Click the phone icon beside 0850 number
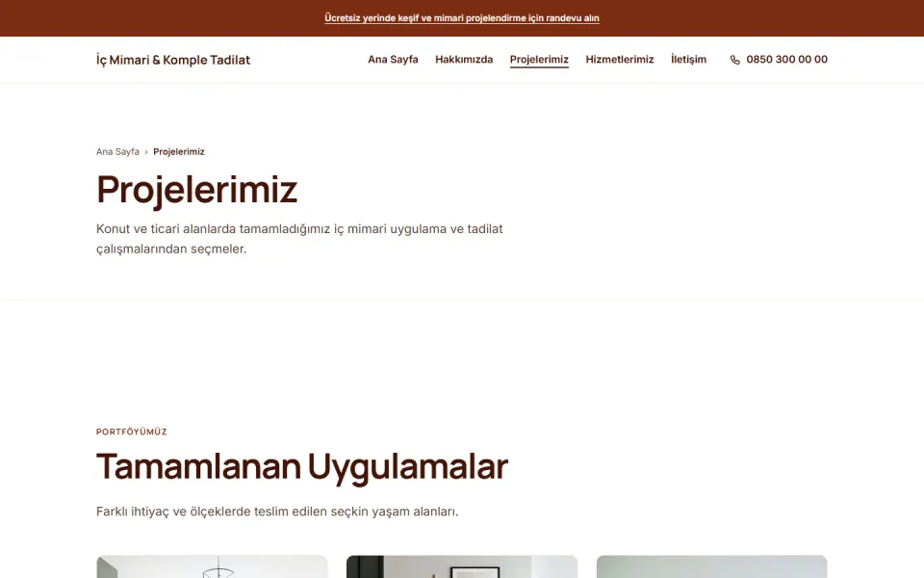924x578 pixels. pyautogui.click(x=734, y=60)
